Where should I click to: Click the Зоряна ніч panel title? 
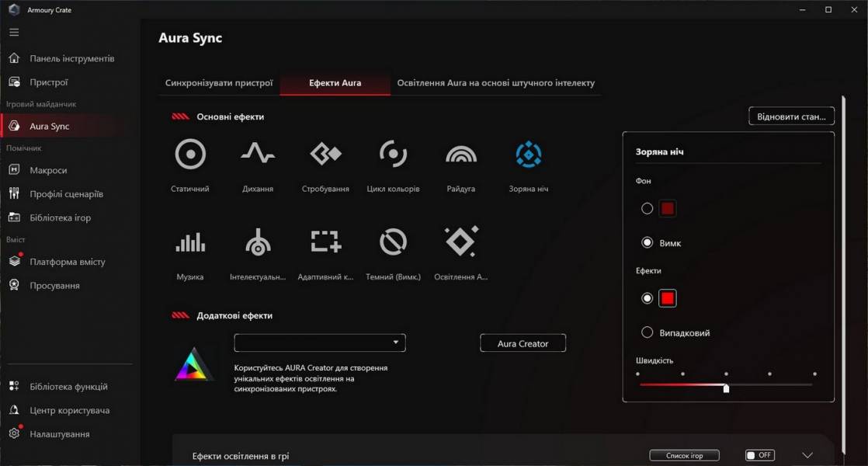point(659,151)
